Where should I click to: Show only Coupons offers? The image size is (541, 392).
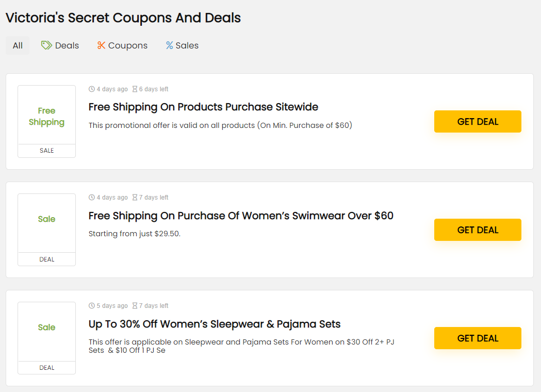127,45
